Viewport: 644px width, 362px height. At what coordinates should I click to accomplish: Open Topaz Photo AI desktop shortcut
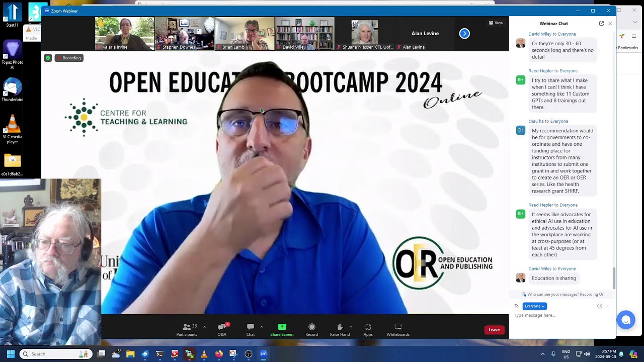click(x=12, y=55)
